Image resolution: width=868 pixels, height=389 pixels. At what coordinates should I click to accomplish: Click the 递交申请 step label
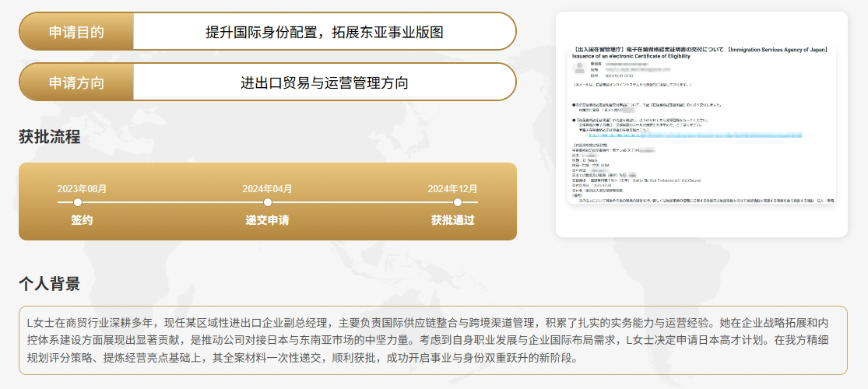tap(267, 220)
